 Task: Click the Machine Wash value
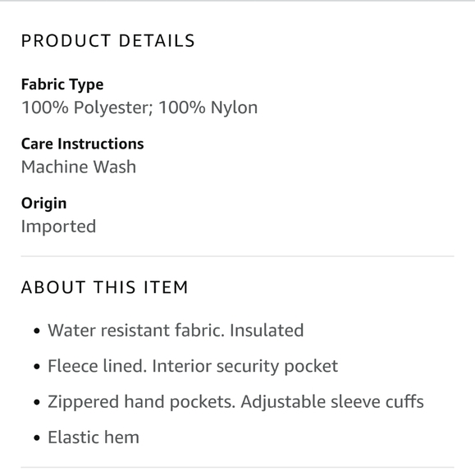click(x=79, y=167)
